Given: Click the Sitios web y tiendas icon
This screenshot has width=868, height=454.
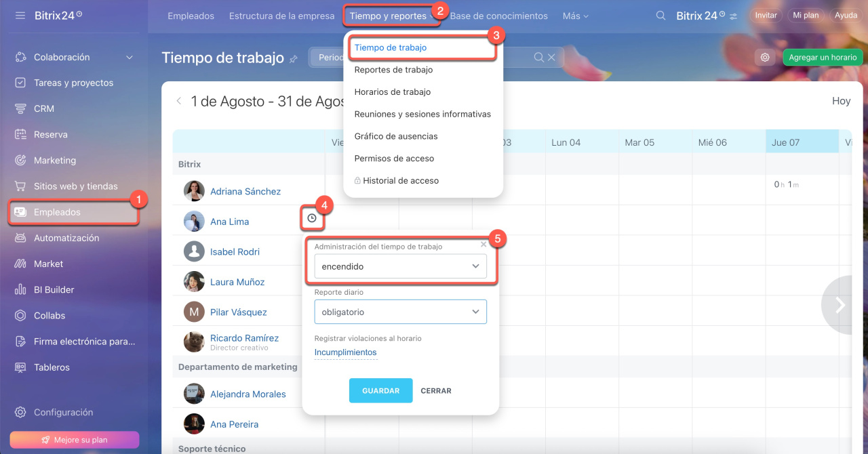Looking at the screenshot, I should (20, 186).
